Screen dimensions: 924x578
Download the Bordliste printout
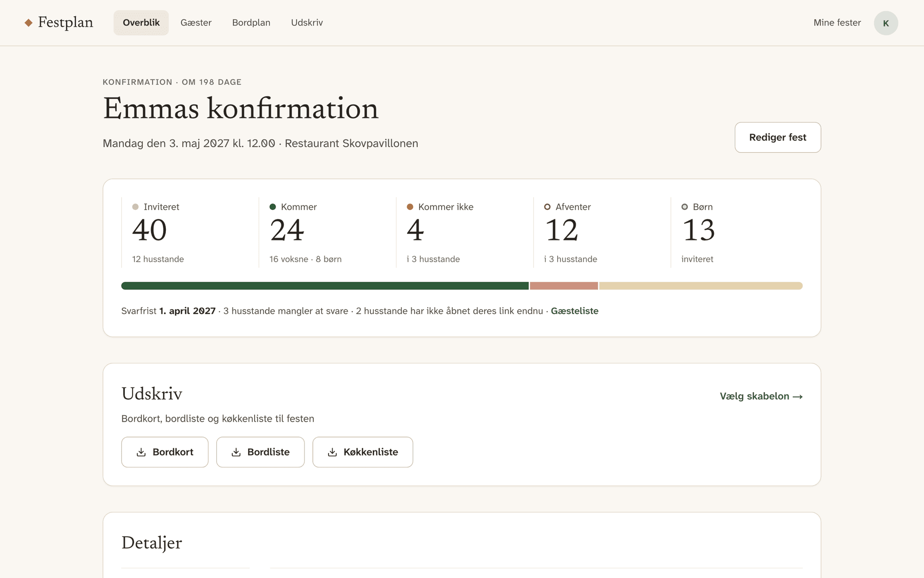click(x=261, y=452)
